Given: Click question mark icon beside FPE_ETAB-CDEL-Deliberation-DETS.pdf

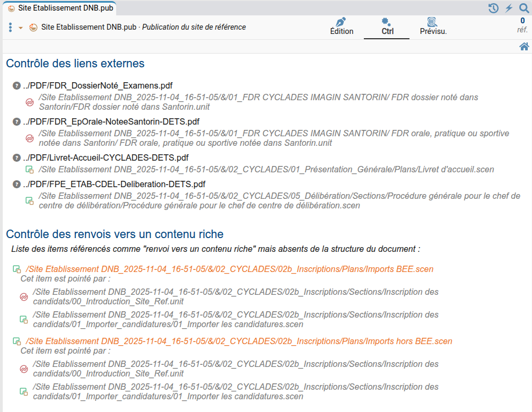Looking at the screenshot, I should coord(16,184).
